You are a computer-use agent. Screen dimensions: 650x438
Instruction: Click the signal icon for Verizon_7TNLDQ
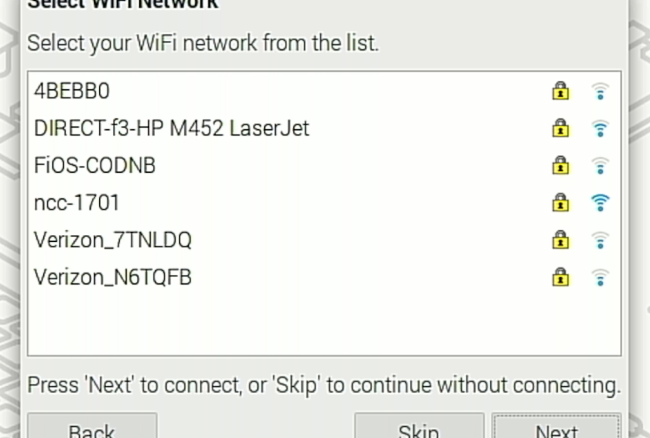[x=600, y=240]
